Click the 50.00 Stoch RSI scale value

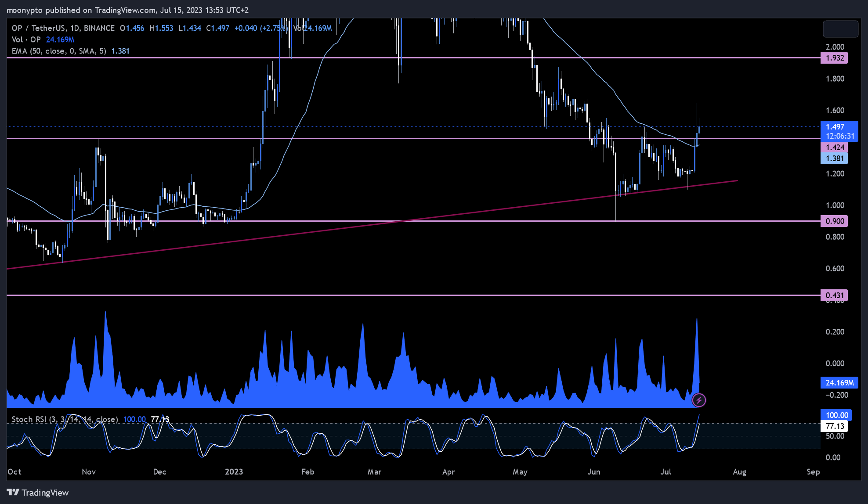835,436
